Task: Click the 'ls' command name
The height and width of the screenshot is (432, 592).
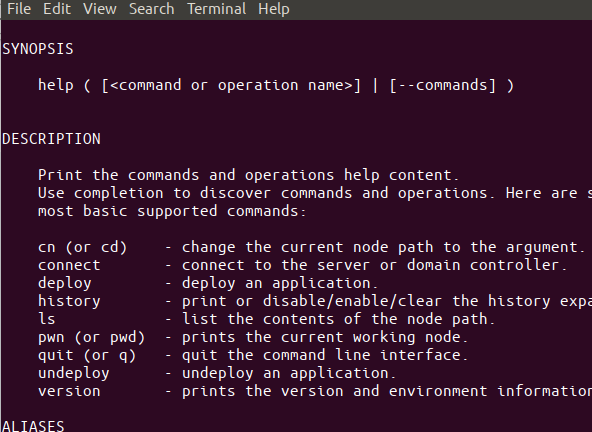Action: (47, 319)
